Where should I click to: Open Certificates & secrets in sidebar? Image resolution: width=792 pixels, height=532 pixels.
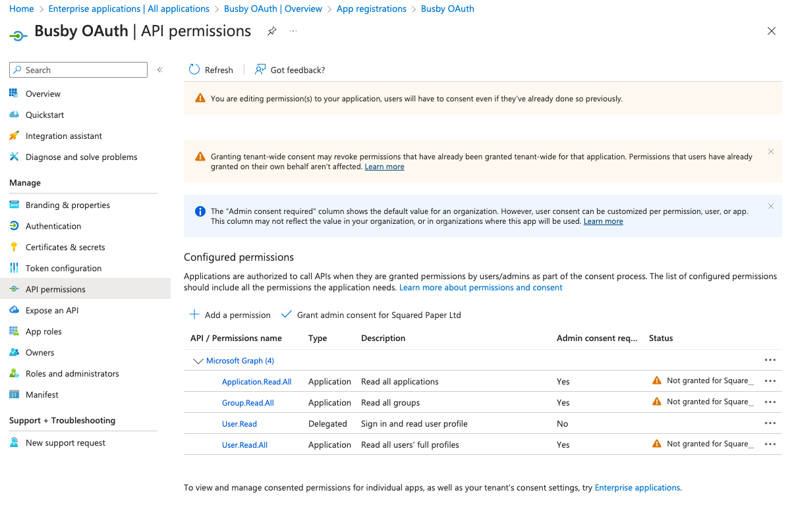(65, 247)
